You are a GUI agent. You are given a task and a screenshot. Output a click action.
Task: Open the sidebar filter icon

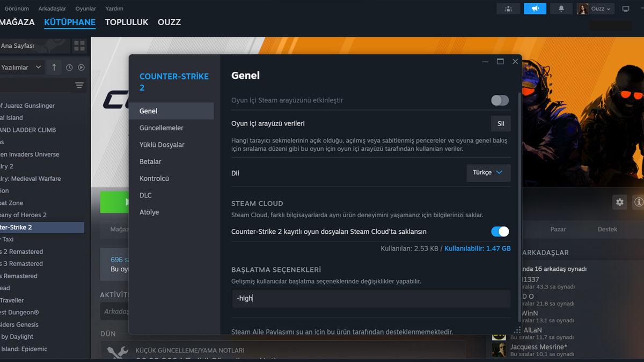tap(79, 85)
